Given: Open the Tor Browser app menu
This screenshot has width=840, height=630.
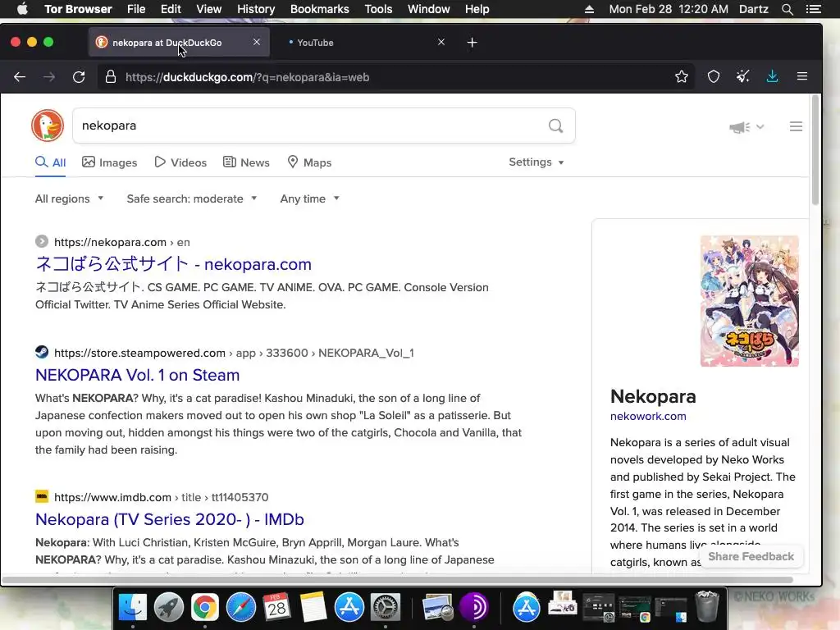Looking at the screenshot, I should [x=78, y=9].
